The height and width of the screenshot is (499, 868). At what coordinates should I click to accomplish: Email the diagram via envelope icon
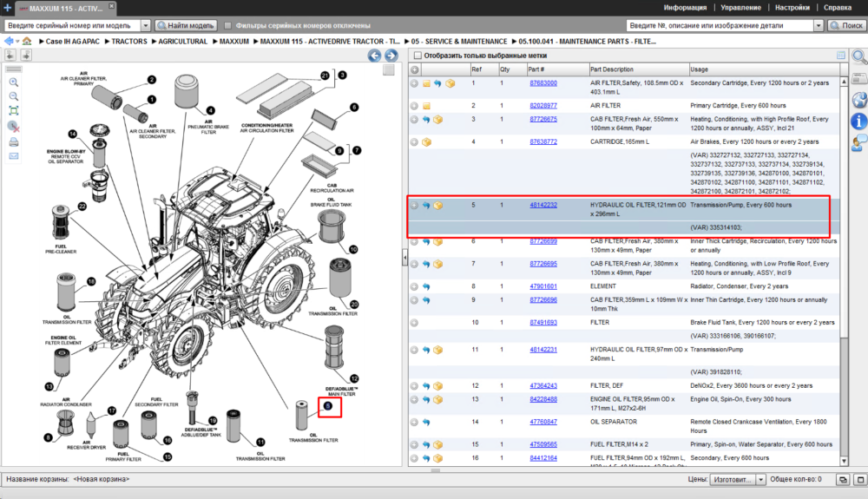tap(14, 156)
